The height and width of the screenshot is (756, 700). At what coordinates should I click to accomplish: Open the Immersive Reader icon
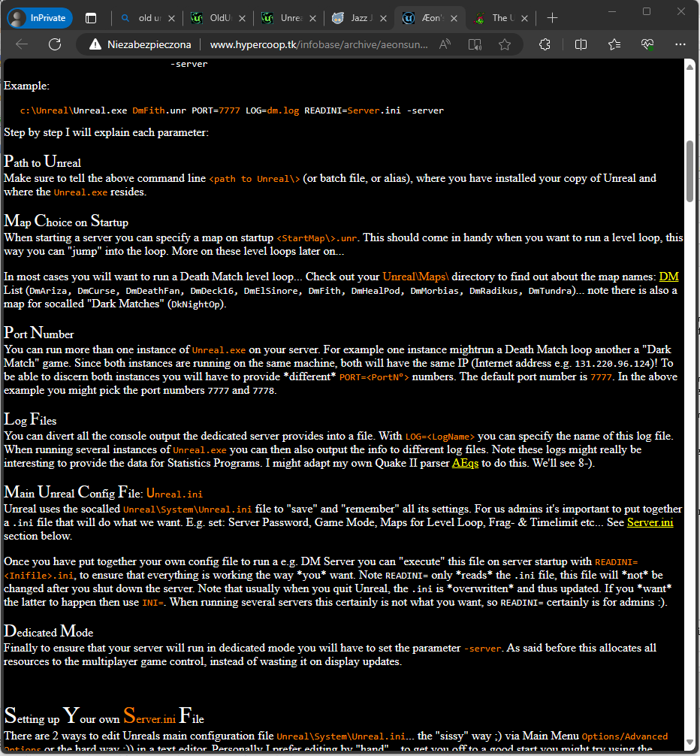475,45
